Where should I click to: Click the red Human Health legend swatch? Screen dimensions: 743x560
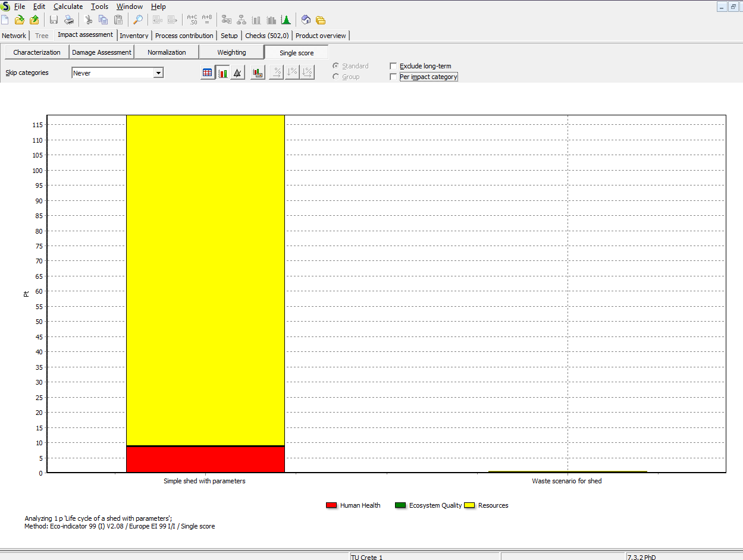click(332, 505)
